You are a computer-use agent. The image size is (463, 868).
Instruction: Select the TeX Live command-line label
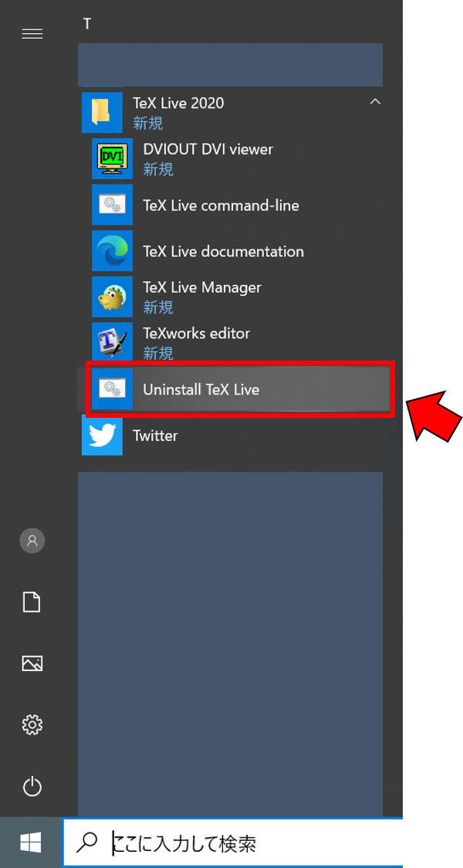click(221, 205)
